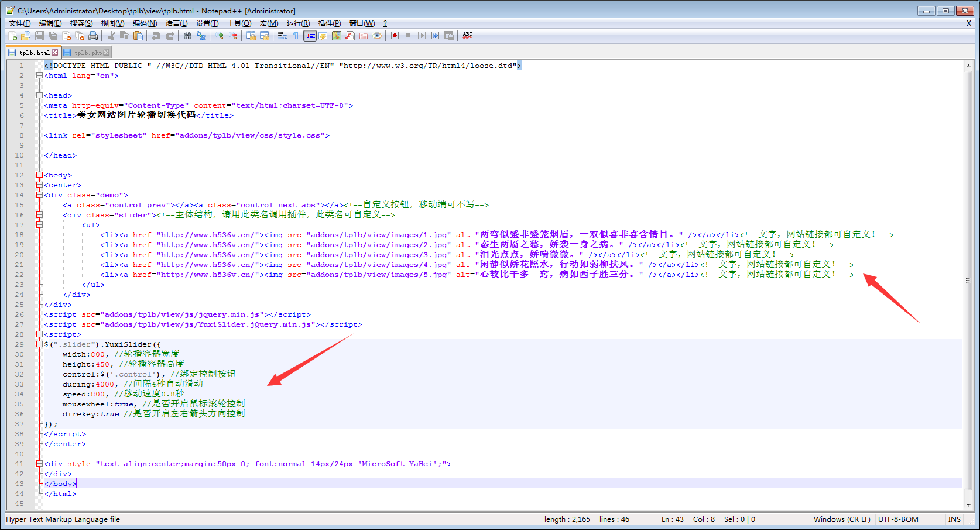Click the UTF-8-BOM encoding status field

898,519
